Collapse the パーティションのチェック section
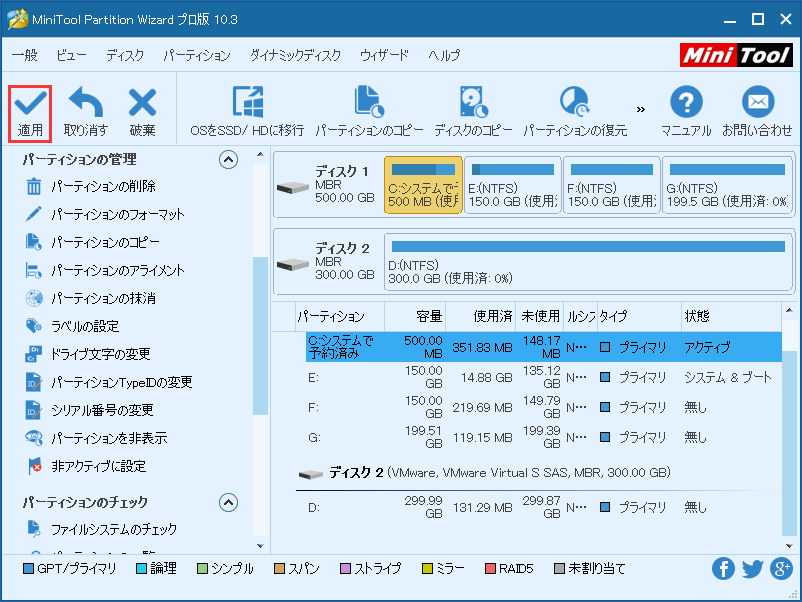 pyautogui.click(x=228, y=502)
